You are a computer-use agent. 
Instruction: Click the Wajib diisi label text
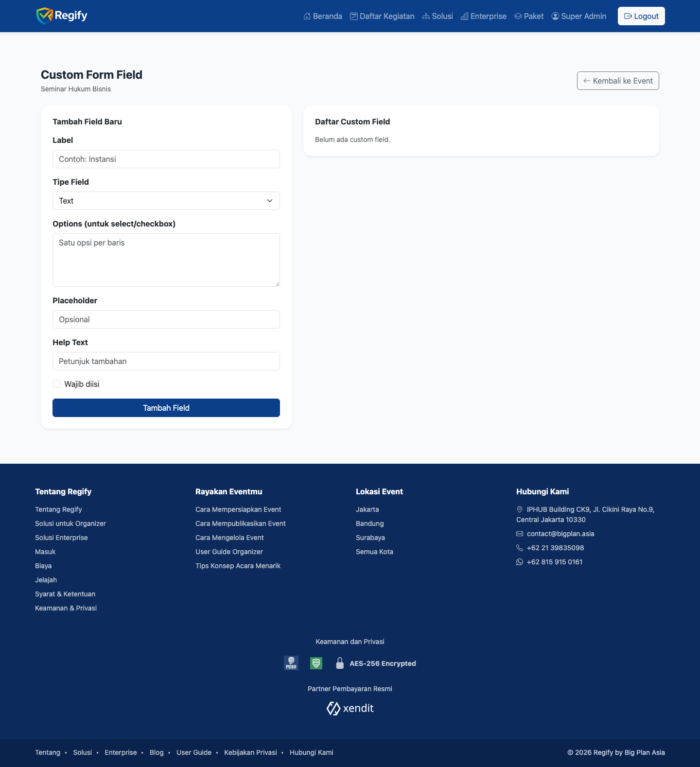tap(82, 384)
